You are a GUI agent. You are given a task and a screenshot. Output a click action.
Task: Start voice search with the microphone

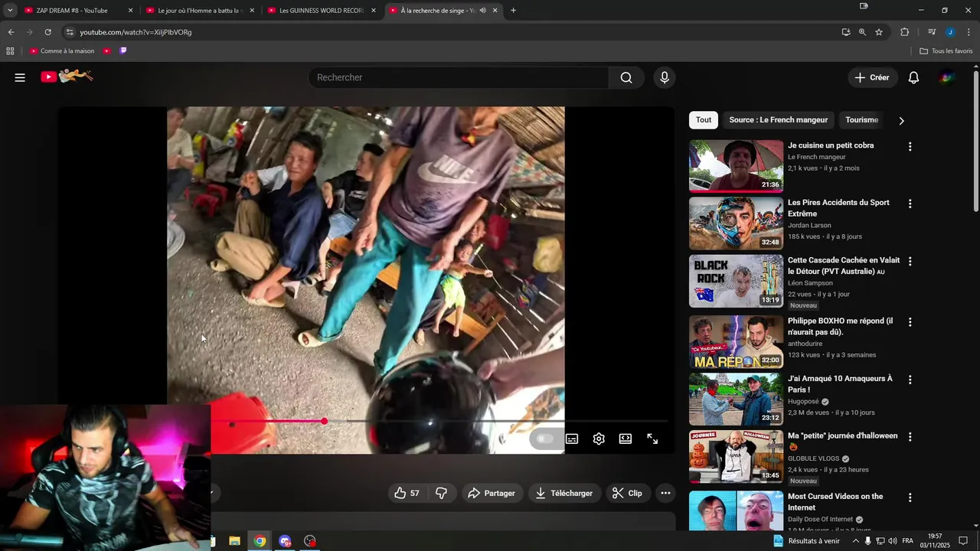tap(665, 77)
